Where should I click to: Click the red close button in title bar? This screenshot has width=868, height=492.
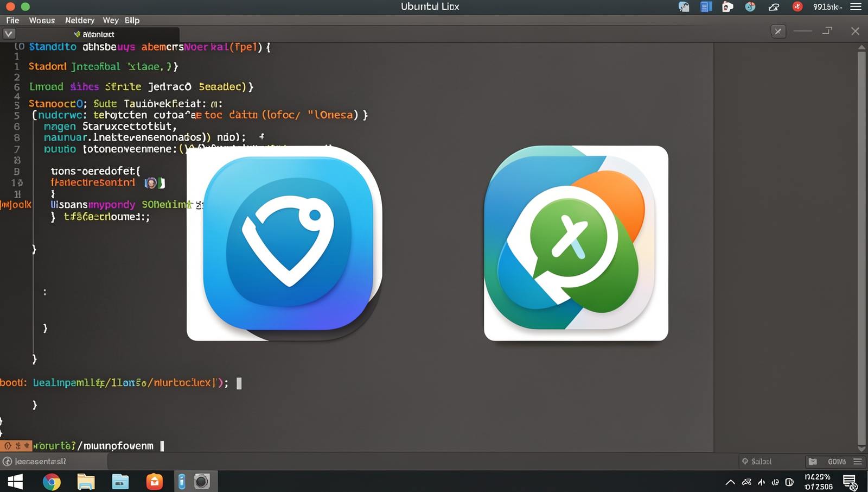(10, 7)
